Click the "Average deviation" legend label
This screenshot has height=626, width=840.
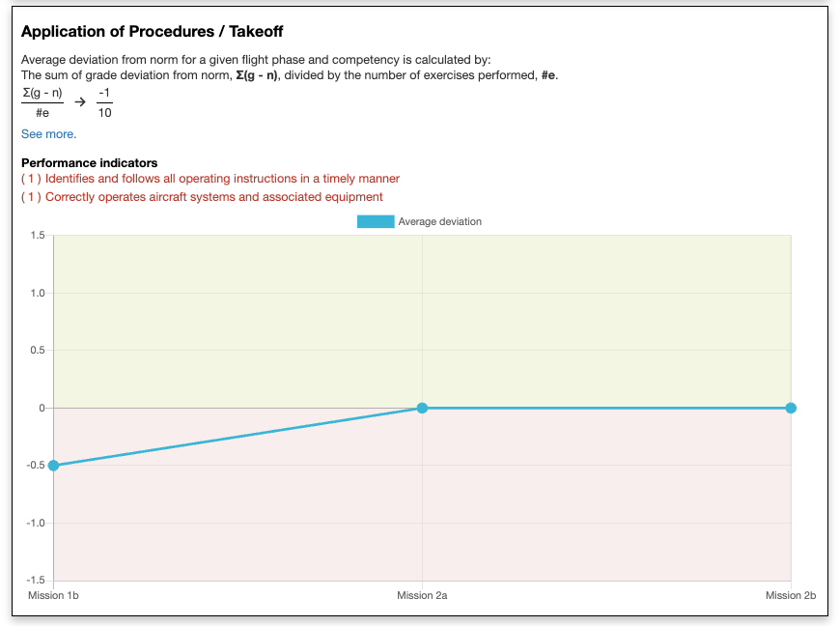[x=439, y=221]
